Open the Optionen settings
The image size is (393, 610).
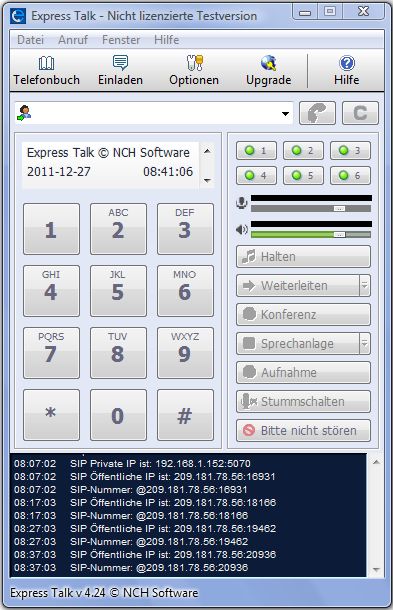(x=194, y=71)
